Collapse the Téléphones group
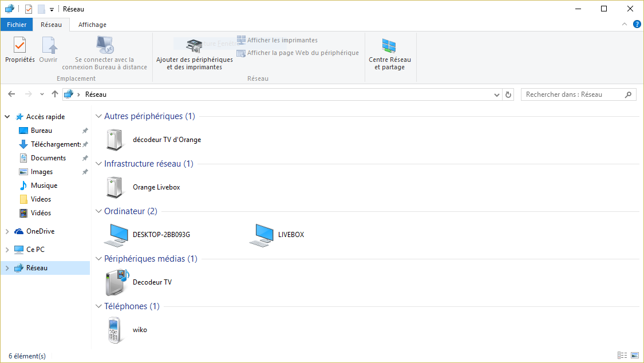Image resolution: width=644 pixels, height=363 pixels. pyautogui.click(x=98, y=306)
